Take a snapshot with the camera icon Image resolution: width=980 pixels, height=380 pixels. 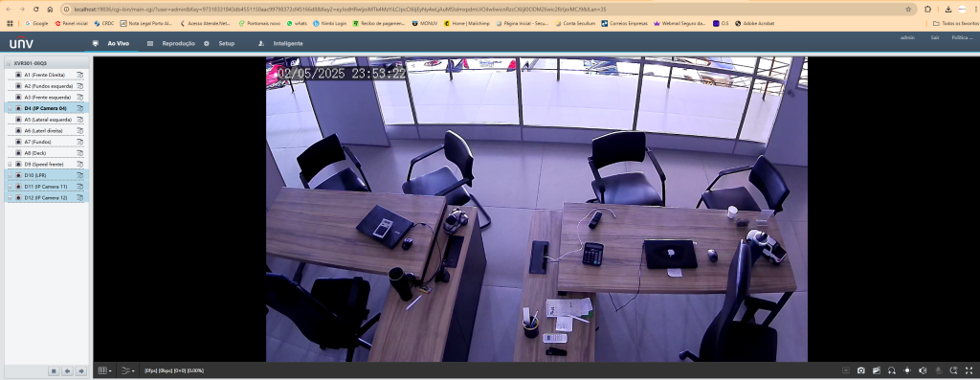[x=861, y=370]
